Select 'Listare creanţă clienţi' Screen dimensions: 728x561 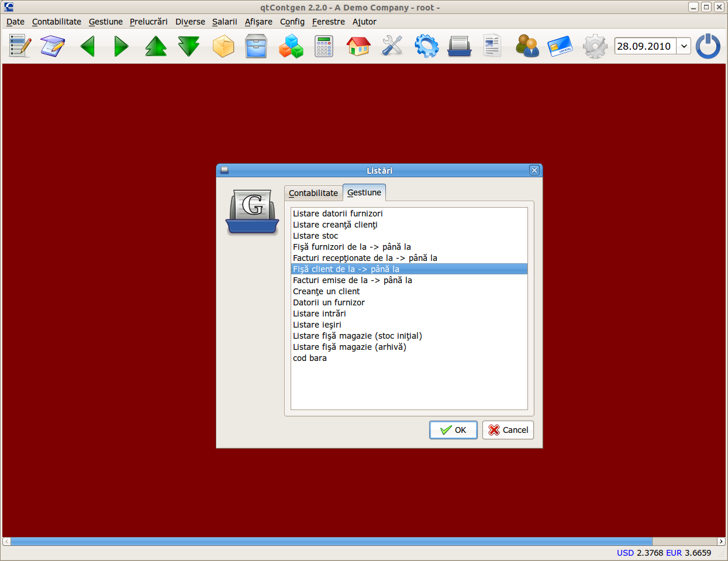click(x=409, y=225)
